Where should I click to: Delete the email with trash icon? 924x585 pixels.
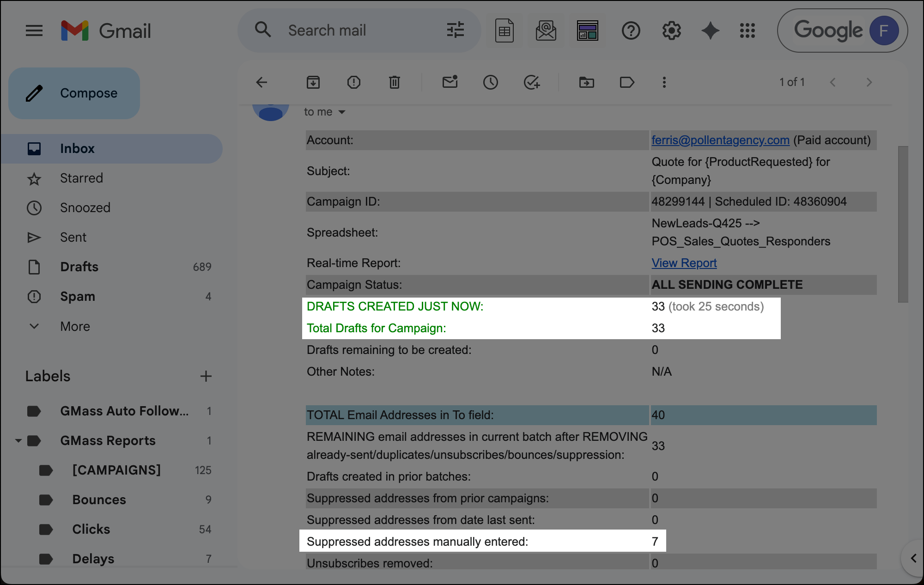coord(394,82)
